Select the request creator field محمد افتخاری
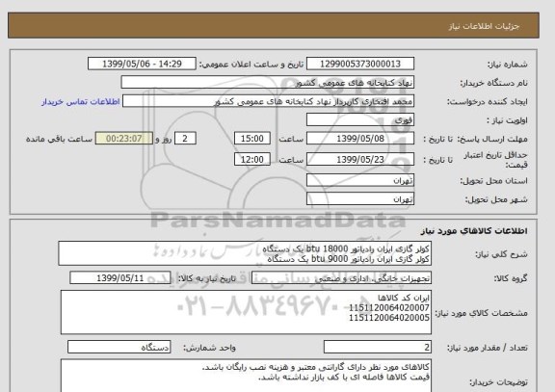Screen dimensions: 555x392 coord(268,101)
